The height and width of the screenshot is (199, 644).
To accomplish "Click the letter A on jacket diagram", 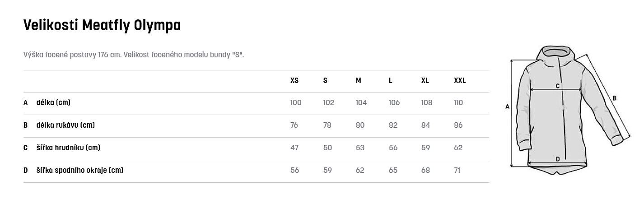I will (507, 107).
